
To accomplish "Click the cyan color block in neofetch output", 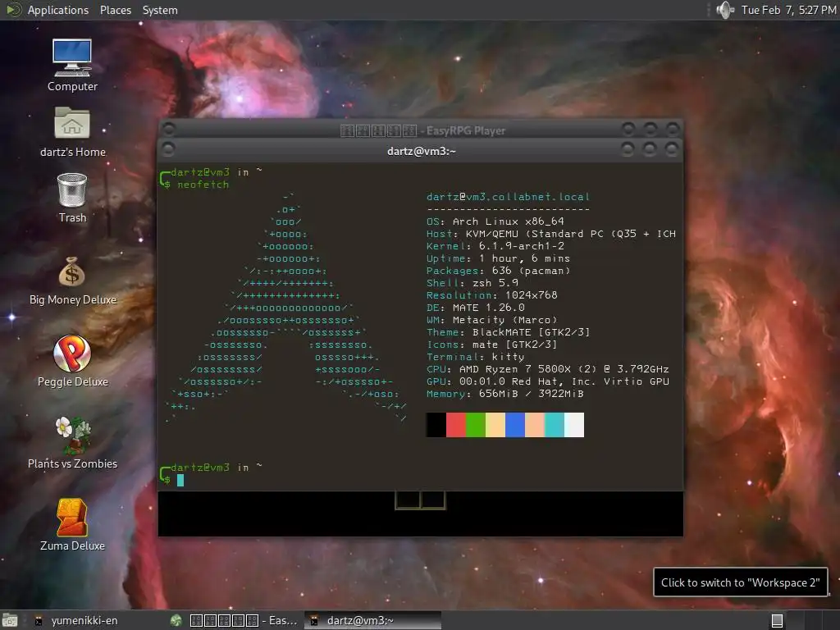I will click(555, 425).
